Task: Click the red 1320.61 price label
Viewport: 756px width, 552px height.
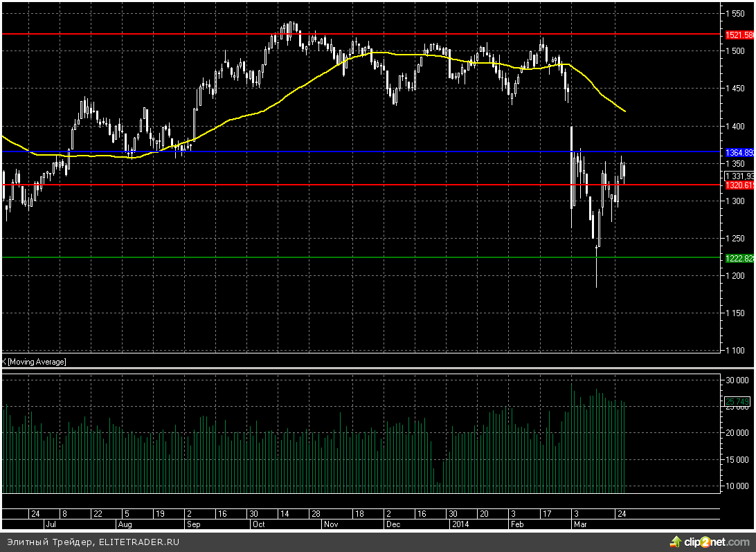Action: (739, 185)
